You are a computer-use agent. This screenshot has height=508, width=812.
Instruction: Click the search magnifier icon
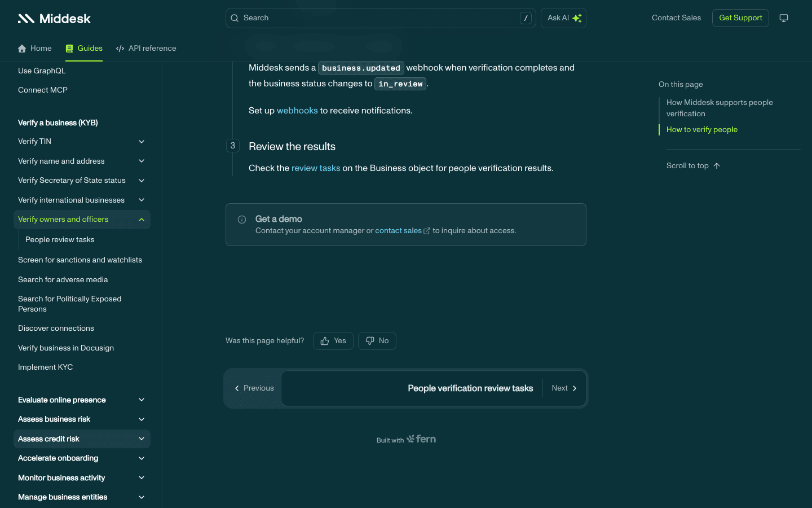(x=235, y=18)
